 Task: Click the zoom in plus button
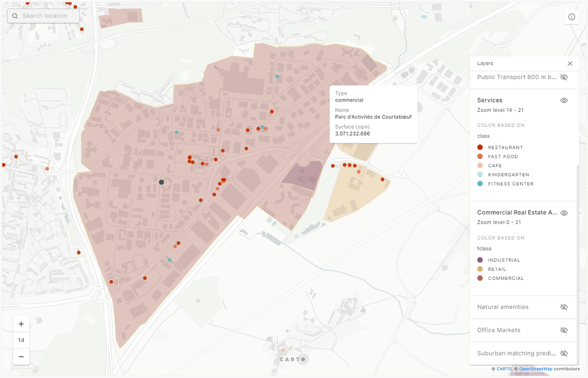pyautogui.click(x=21, y=324)
